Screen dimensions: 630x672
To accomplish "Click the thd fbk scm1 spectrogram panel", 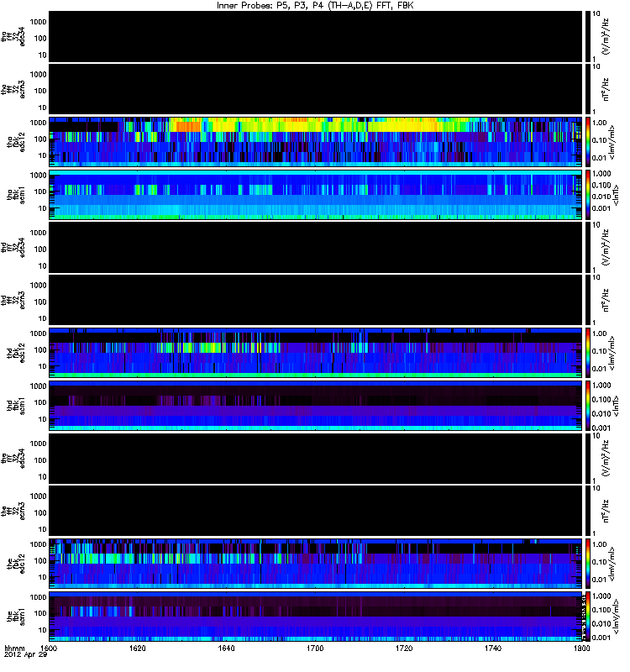I will pyautogui.click(x=316, y=406).
